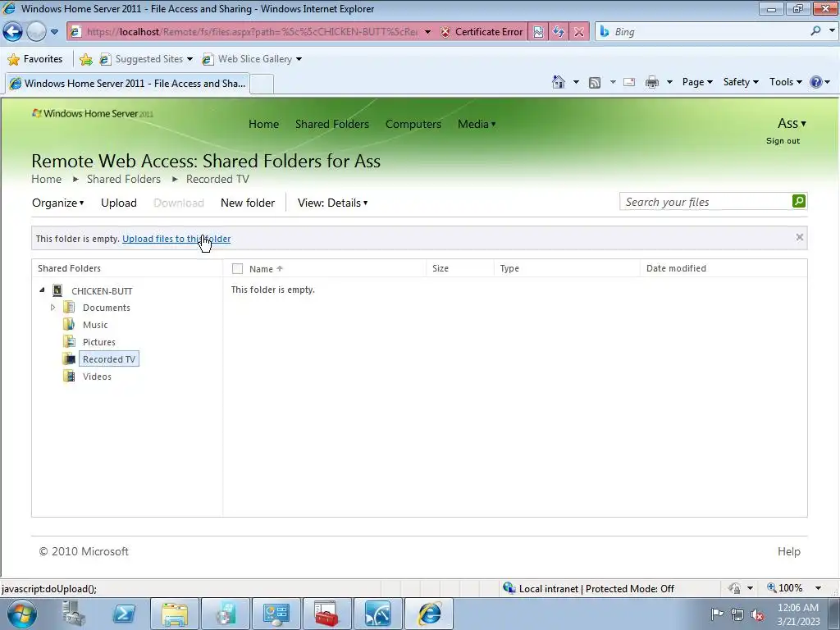Sort by the Name column header
This screenshot has width=840, height=630.
click(261, 269)
